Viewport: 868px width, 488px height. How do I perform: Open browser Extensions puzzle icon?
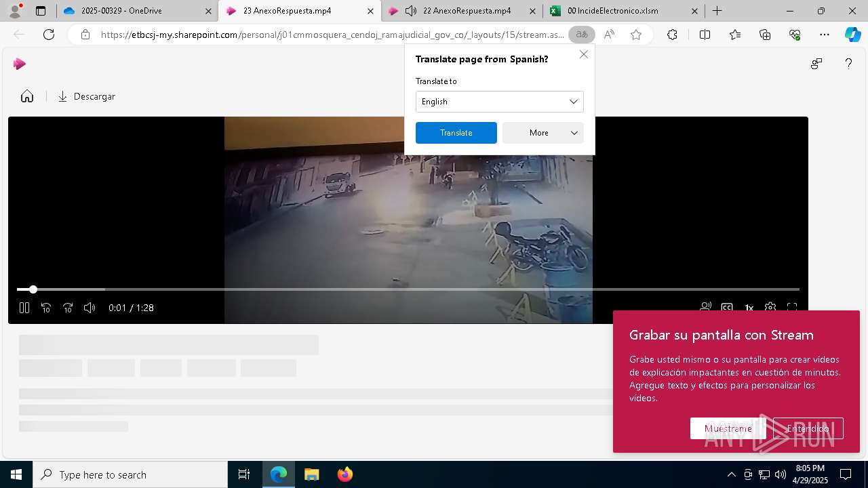click(672, 35)
